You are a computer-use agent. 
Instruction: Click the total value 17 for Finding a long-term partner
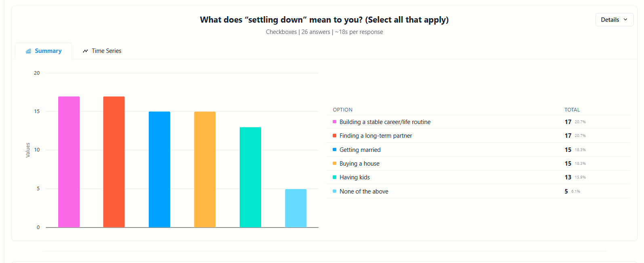567,136
